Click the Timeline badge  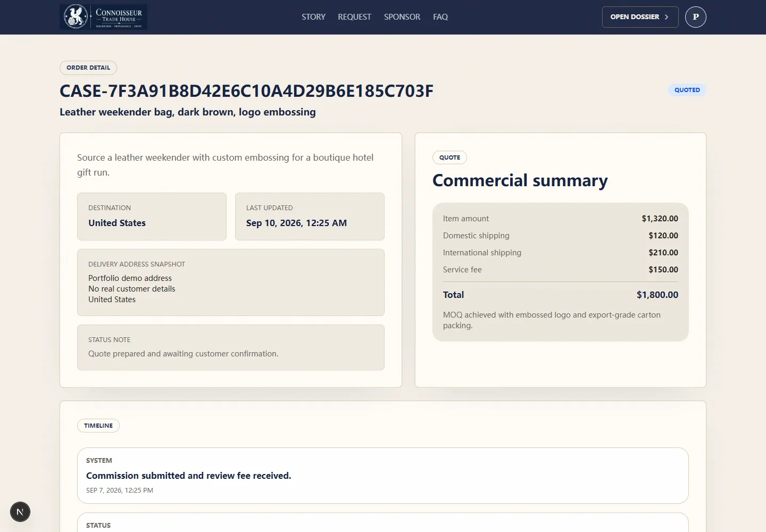98,426
